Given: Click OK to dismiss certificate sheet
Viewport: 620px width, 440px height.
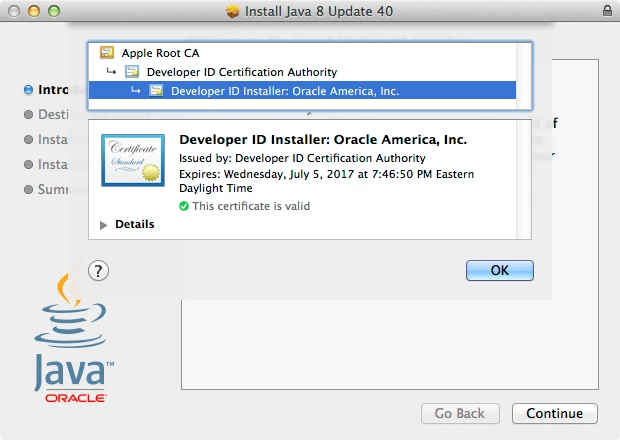Looking at the screenshot, I should coord(500,270).
